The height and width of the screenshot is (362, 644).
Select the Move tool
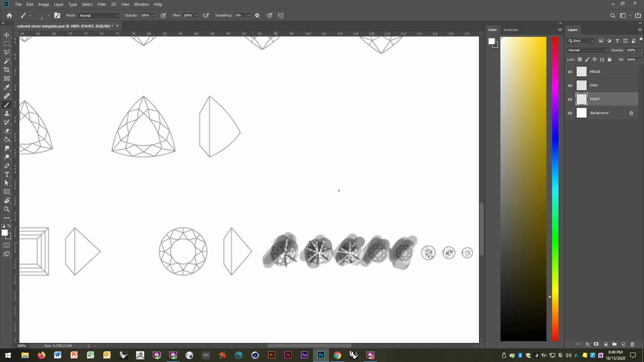click(x=7, y=35)
